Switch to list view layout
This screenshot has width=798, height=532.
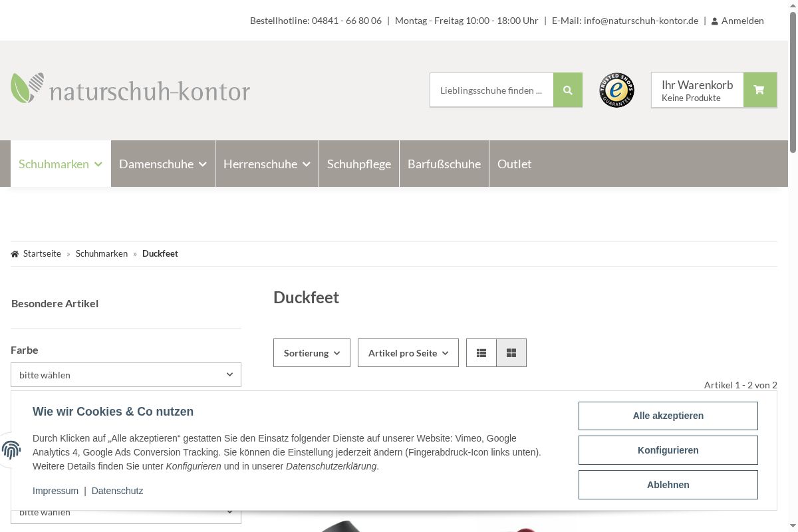(481, 353)
